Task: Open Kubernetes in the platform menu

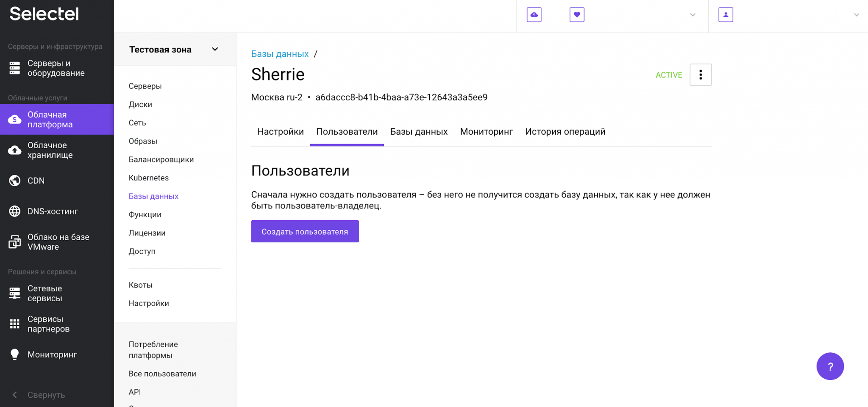Action: pos(148,178)
